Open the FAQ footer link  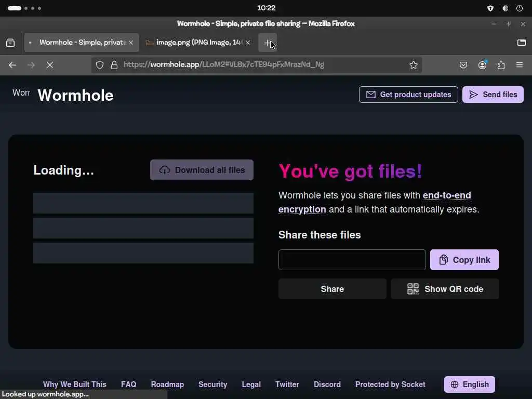tap(129, 384)
